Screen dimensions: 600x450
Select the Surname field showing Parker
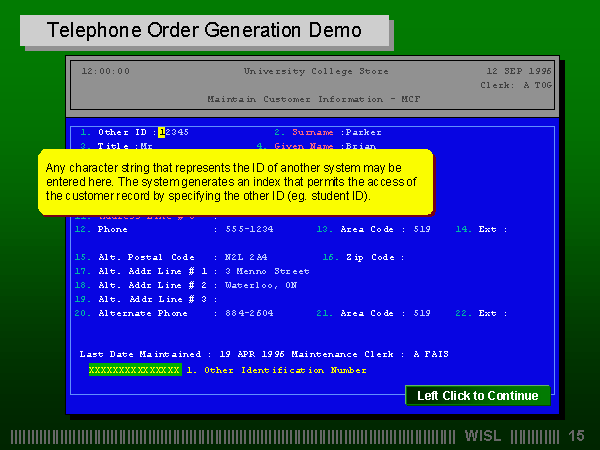[364, 132]
